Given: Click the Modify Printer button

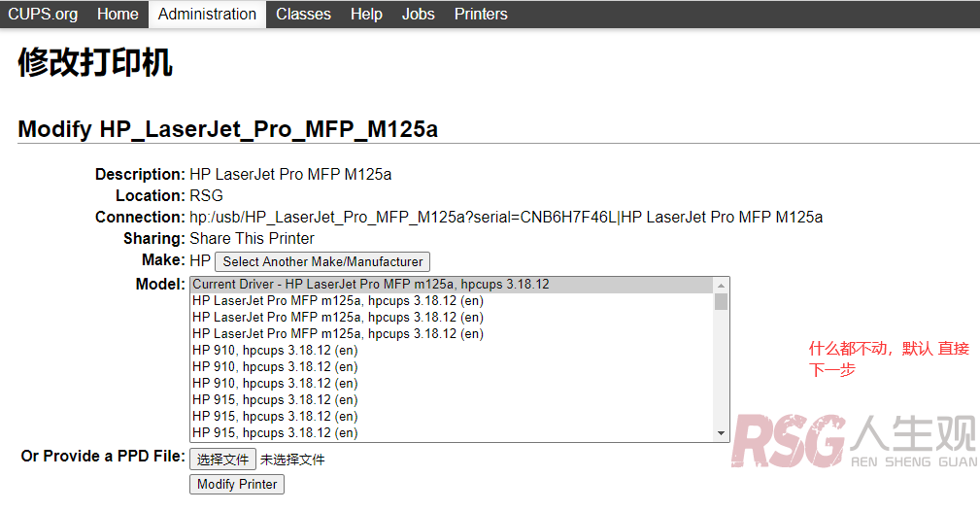Looking at the screenshot, I should (x=237, y=484).
